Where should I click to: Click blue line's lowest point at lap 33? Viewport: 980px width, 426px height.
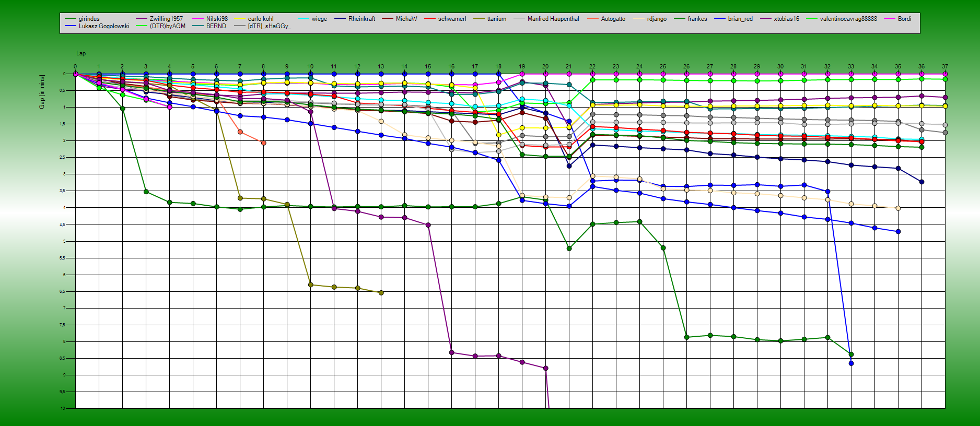point(851,363)
